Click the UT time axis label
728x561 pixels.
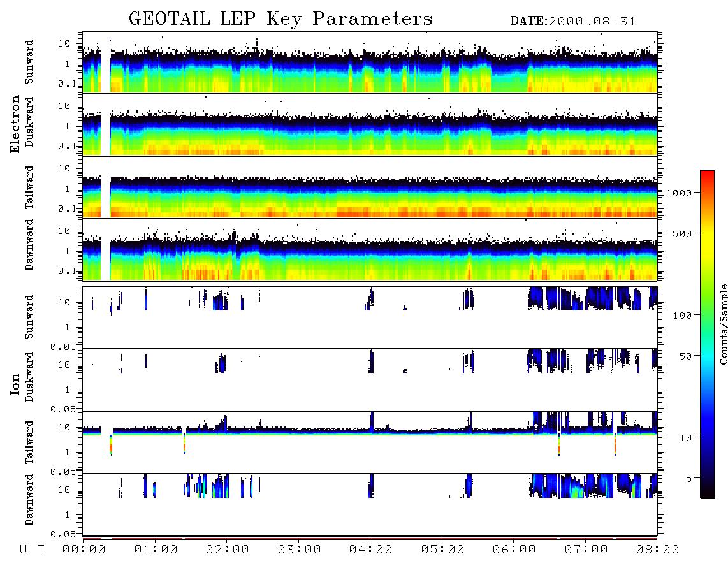[32, 550]
